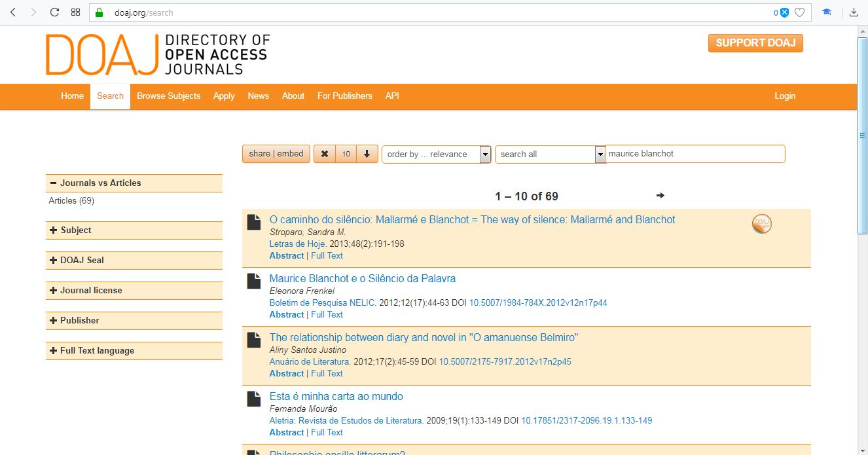Click the DOAJ logo
The height and width of the screenshot is (455, 868).
click(158, 54)
